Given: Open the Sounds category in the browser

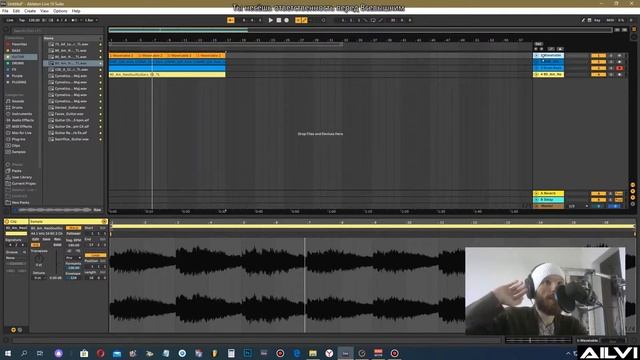Looking at the screenshot, I should pyautogui.click(x=18, y=101).
